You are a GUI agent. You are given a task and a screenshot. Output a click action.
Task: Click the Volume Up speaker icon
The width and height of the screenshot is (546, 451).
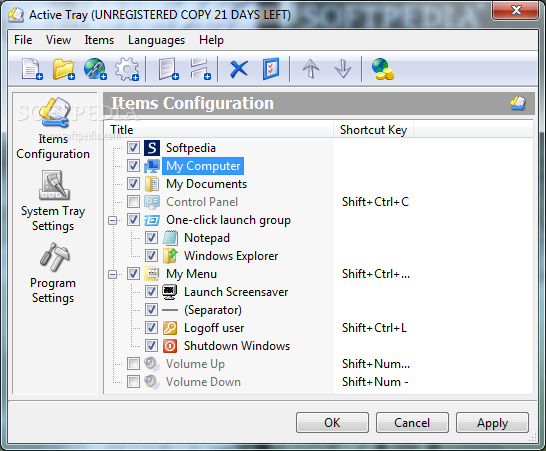coord(152,364)
